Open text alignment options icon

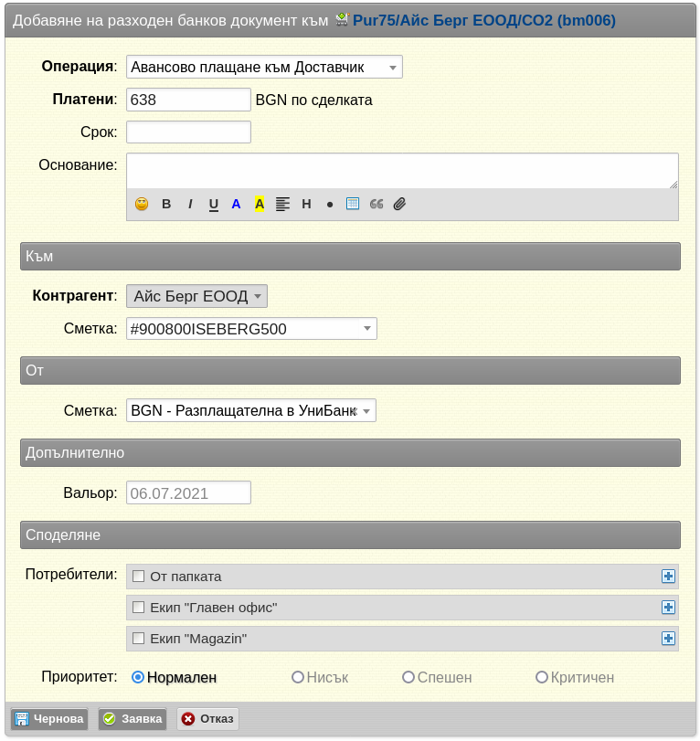coord(282,204)
